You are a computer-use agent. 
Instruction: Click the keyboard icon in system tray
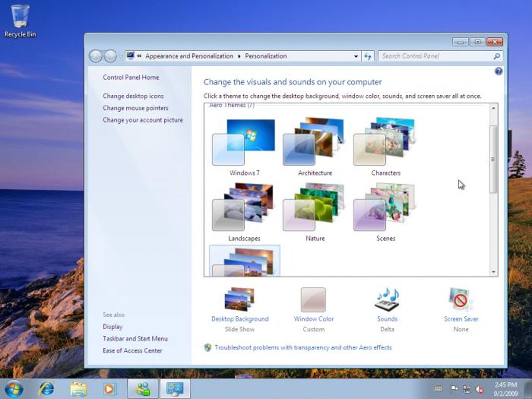click(438, 389)
